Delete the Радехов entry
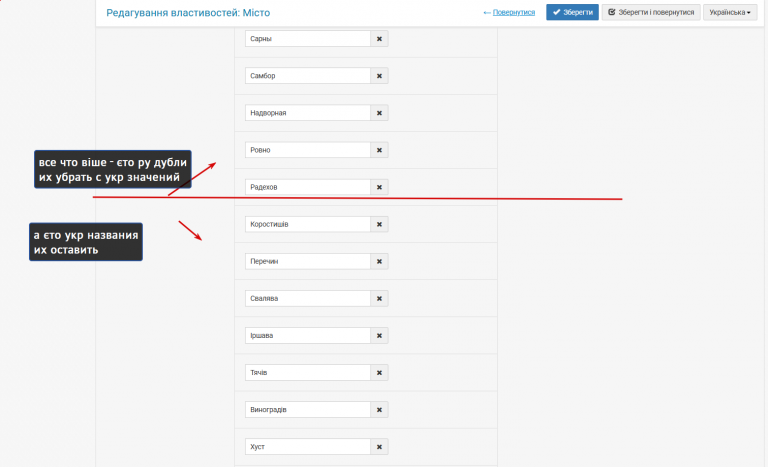This screenshot has height=467, width=768. pyautogui.click(x=379, y=187)
